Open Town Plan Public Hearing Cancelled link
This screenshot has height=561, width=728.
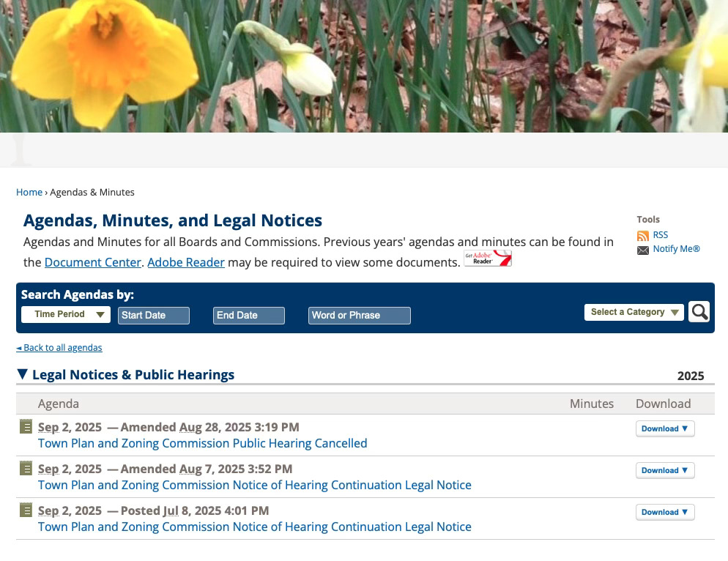202,444
